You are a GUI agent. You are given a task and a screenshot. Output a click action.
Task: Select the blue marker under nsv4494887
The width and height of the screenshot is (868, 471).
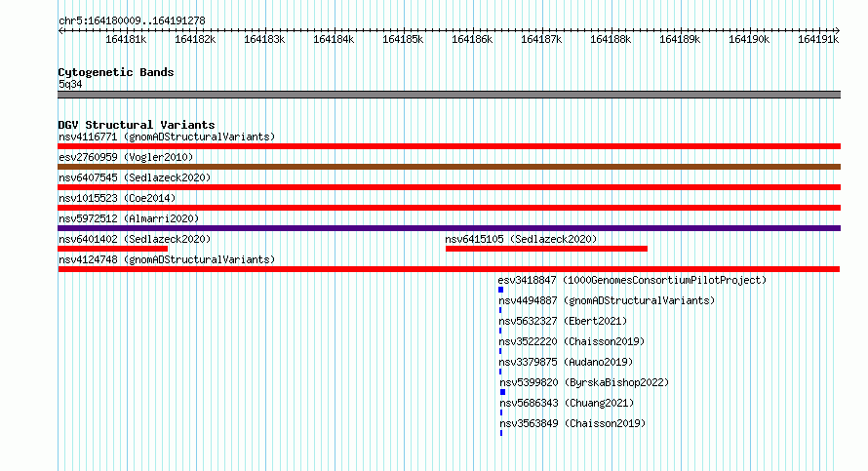click(x=500, y=310)
